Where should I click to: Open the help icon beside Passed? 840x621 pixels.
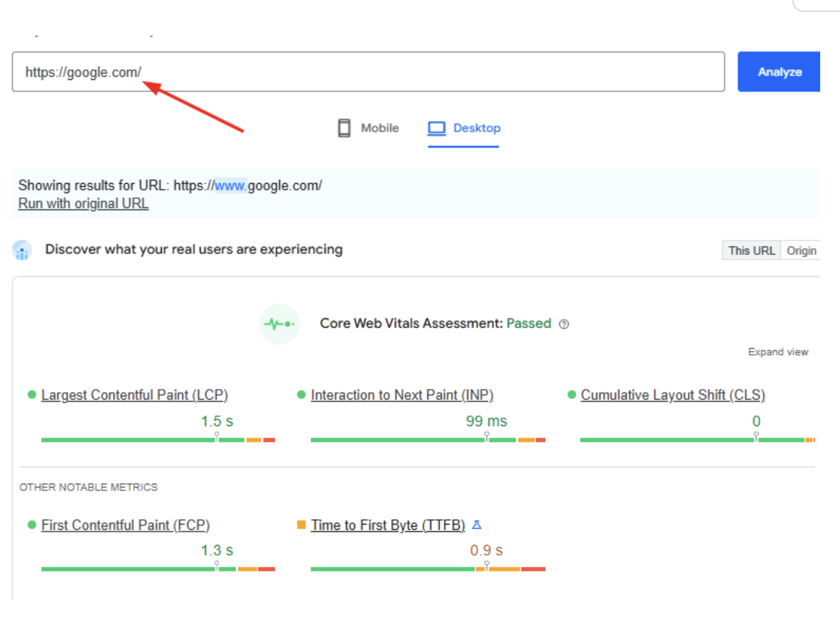coord(564,324)
